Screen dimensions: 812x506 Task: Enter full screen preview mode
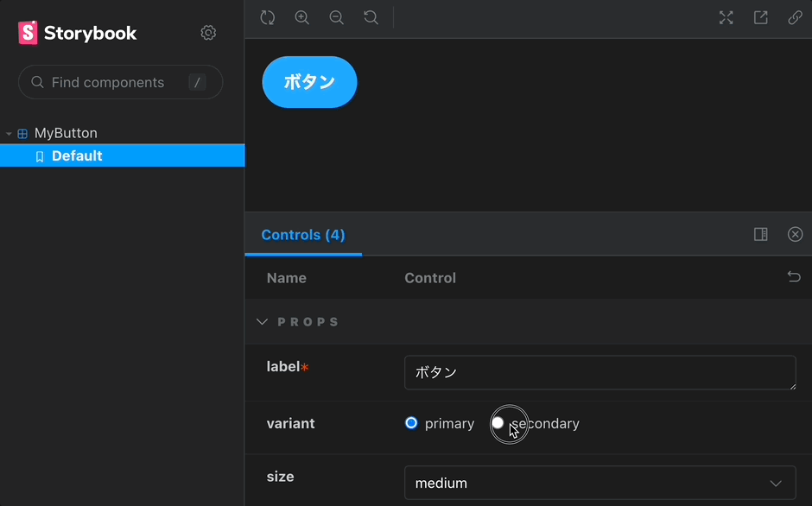pyautogui.click(x=726, y=17)
